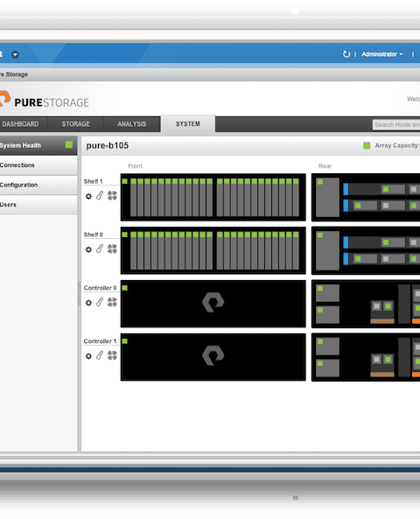Click the Controller 1 fan icon
420x519 pixels.
click(112, 355)
